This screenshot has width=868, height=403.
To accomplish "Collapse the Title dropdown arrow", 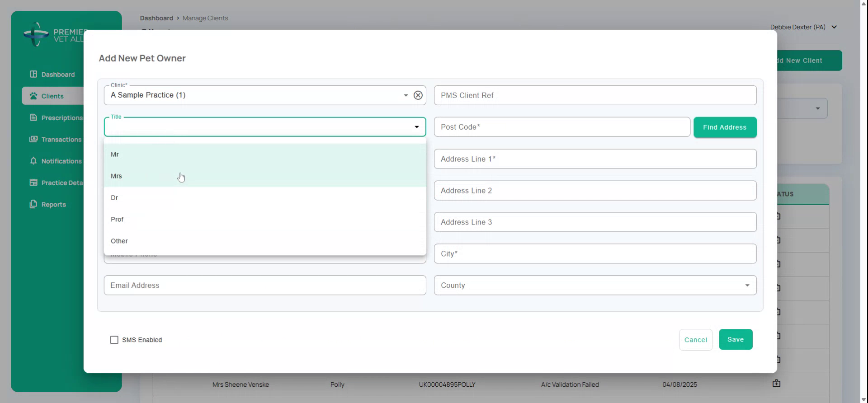I will tap(417, 127).
